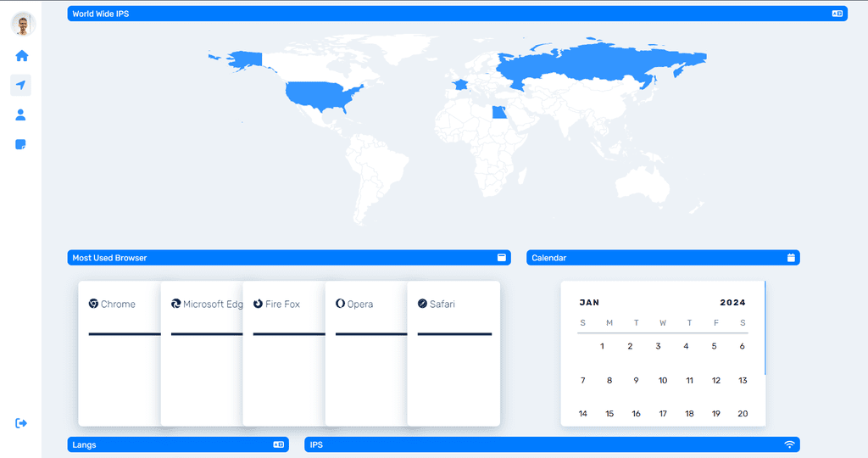Open the user account sidebar icon
This screenshot has height=458, width=868.
(x=20, y=114)
